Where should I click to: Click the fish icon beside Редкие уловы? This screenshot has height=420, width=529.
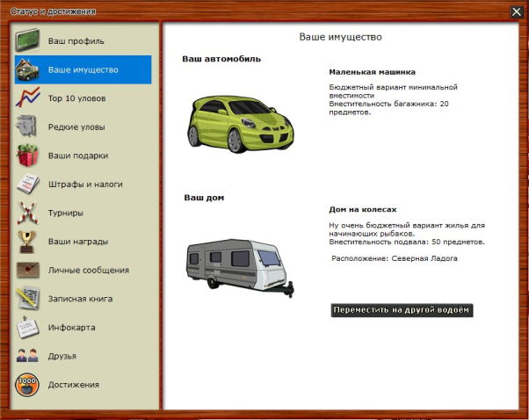28,127
